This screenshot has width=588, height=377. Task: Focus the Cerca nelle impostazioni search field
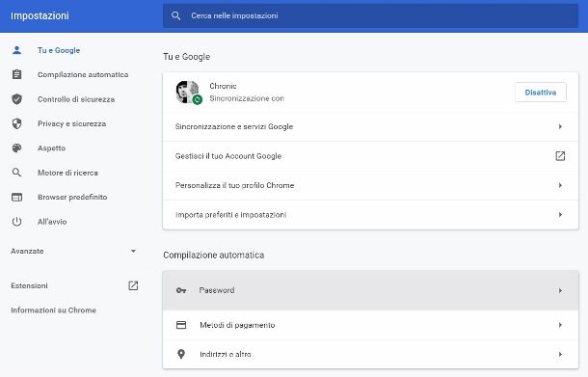tap(370, 15)
